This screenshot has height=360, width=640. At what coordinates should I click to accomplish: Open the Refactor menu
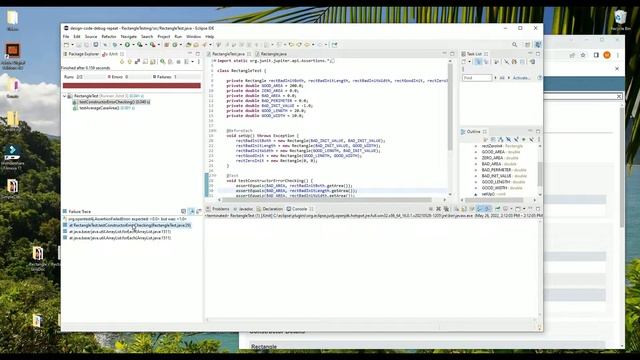109,36
